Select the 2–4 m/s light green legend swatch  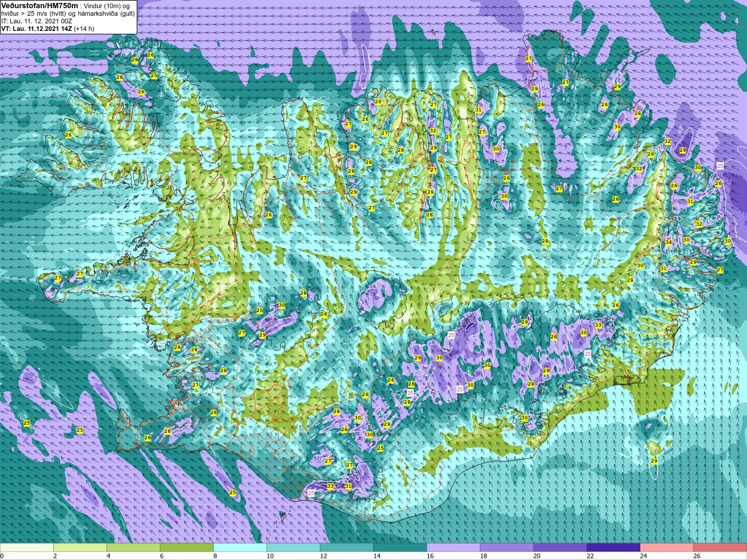[80, 548]
